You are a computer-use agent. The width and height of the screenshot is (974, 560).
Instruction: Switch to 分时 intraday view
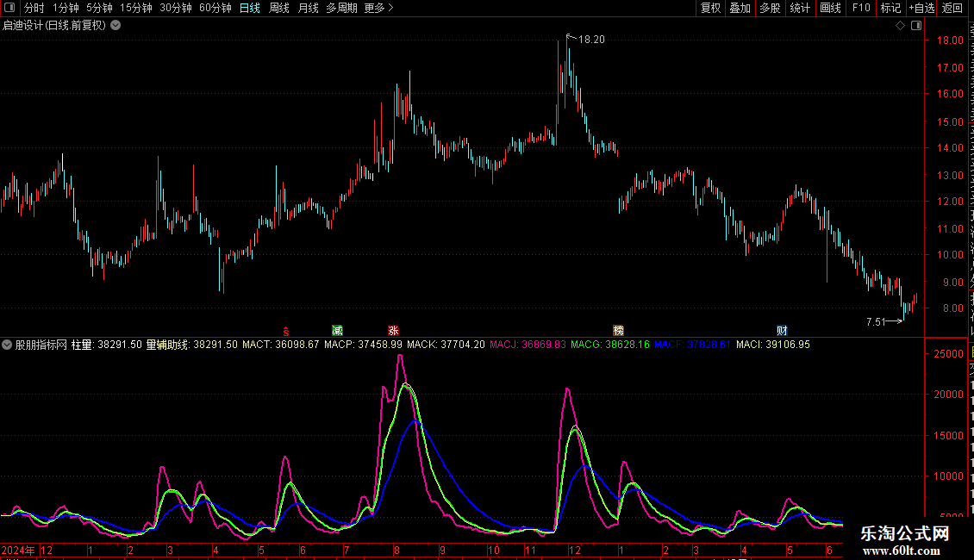[x=34, y=8]
